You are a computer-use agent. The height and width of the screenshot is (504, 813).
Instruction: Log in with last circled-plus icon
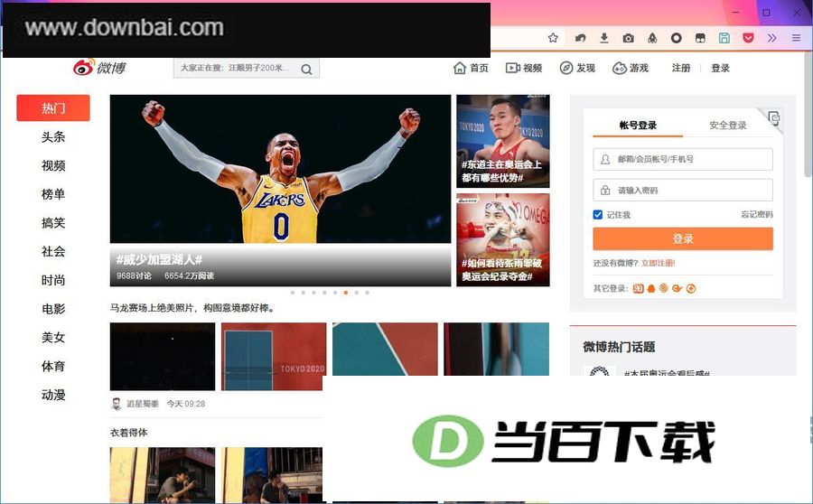coord(691,288)
